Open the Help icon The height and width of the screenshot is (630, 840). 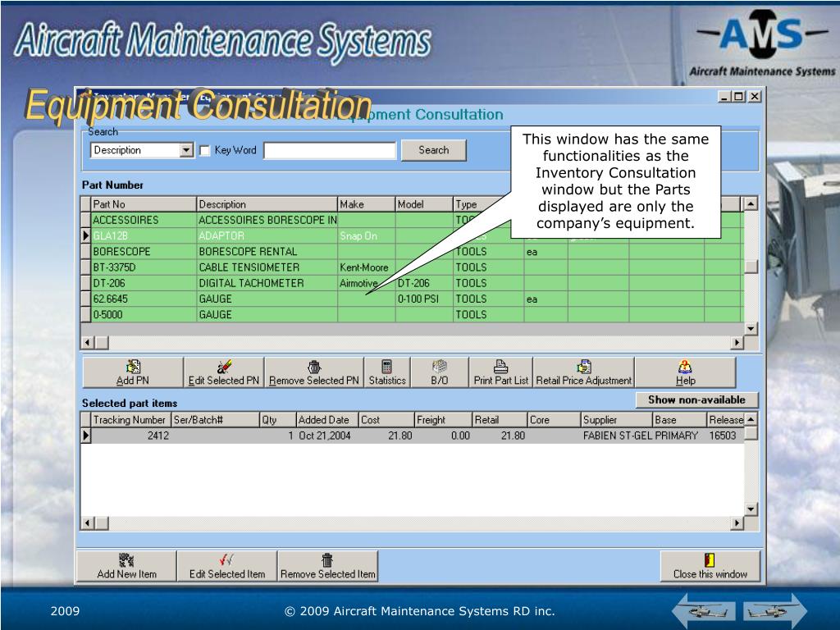(685, 367)
